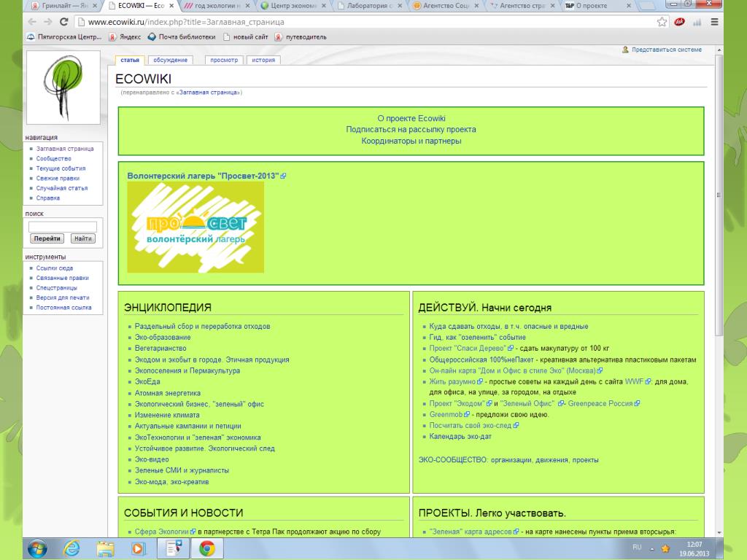Click 'О проекте Ecowiki' link
Screen dimensions: 747x560
point(411,118)
